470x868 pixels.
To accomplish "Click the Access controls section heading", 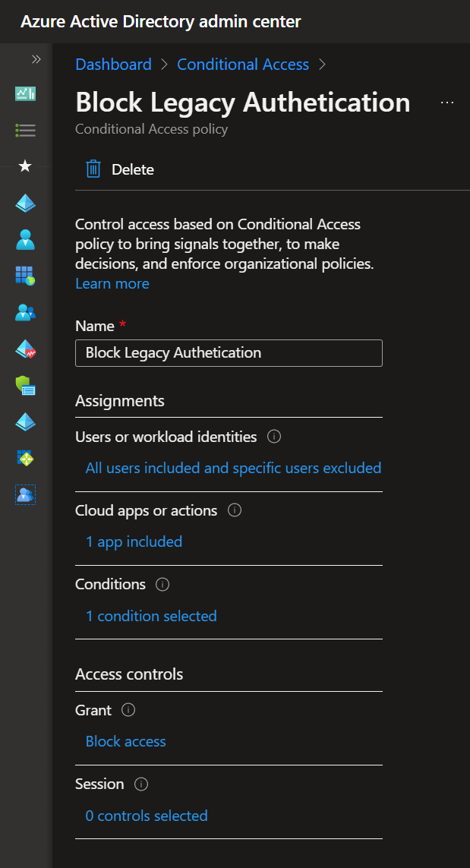I will click(129, 674).
